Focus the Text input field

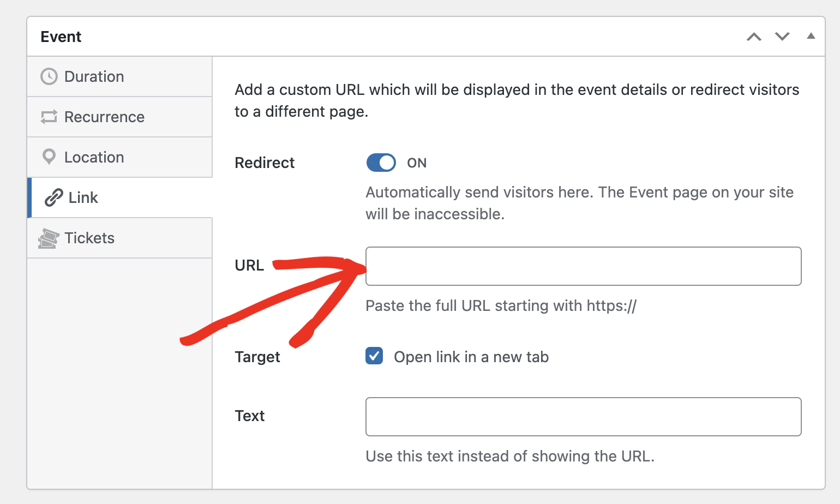[584, 417]
